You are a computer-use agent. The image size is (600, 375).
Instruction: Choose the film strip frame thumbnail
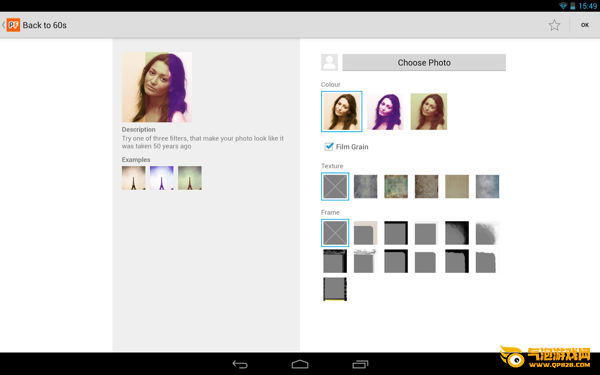335,289
